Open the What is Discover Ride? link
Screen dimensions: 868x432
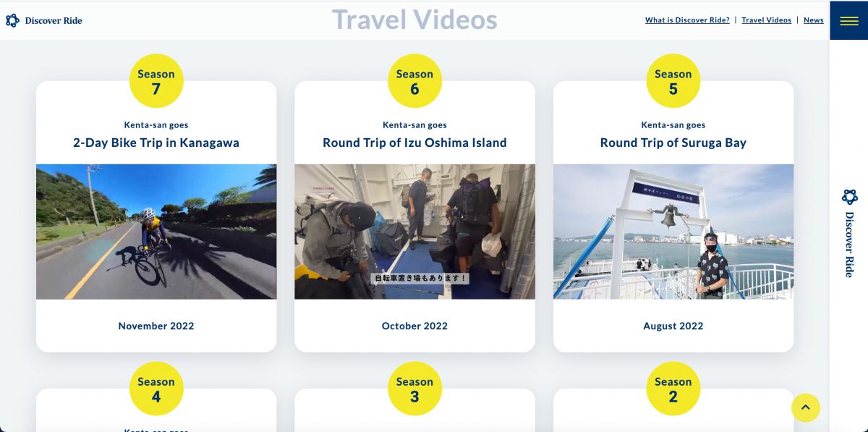point(687,20)
